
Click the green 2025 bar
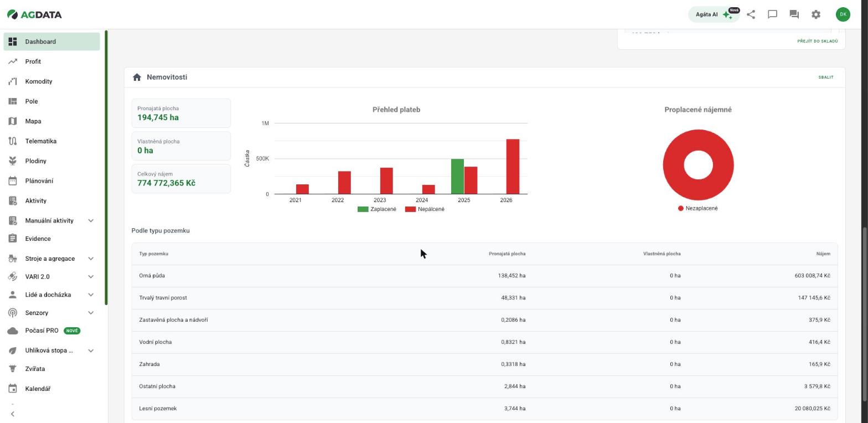[457, 177]
